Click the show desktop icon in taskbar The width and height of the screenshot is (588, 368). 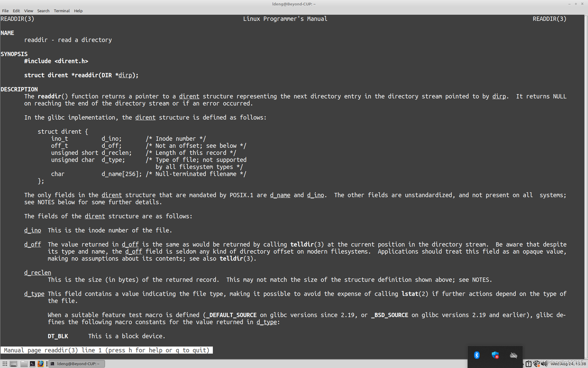coord(13,364)
